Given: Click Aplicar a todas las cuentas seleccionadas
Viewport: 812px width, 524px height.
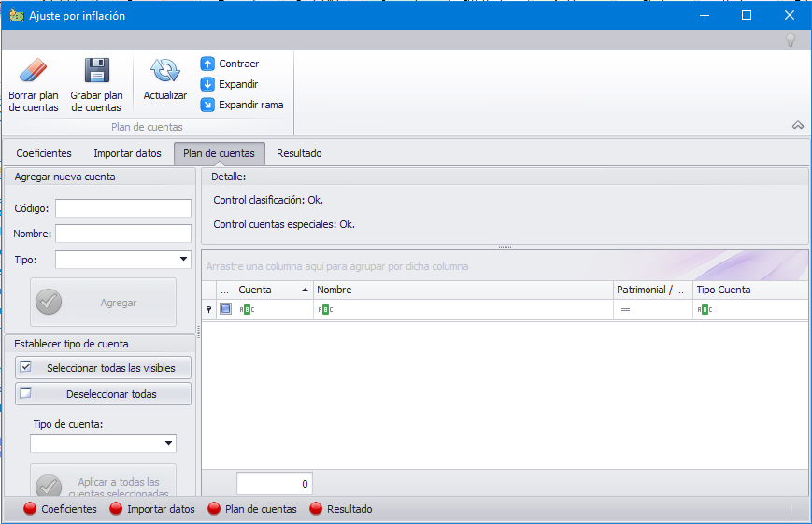Looking at the screenshot, I should (x=103, y=485).
